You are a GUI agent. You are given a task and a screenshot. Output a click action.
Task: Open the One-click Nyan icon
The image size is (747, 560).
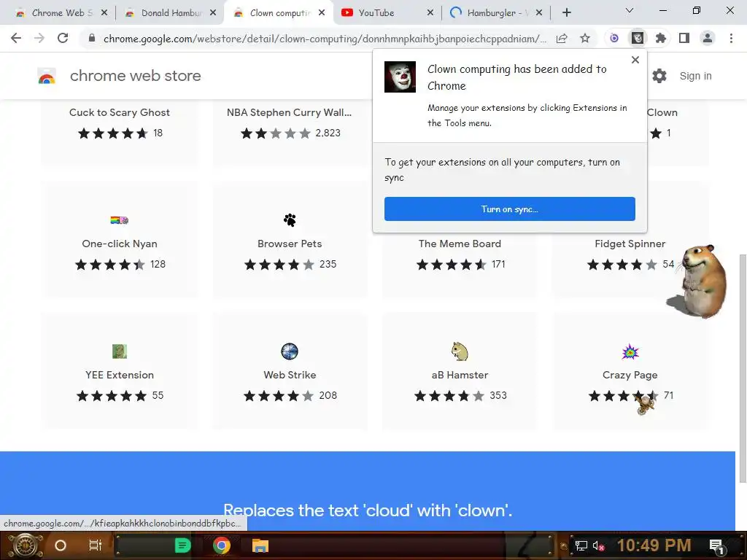(x=120, y=220)
